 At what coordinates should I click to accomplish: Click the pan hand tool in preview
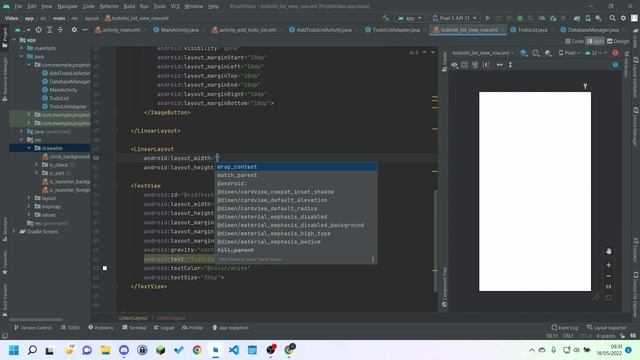609,251
